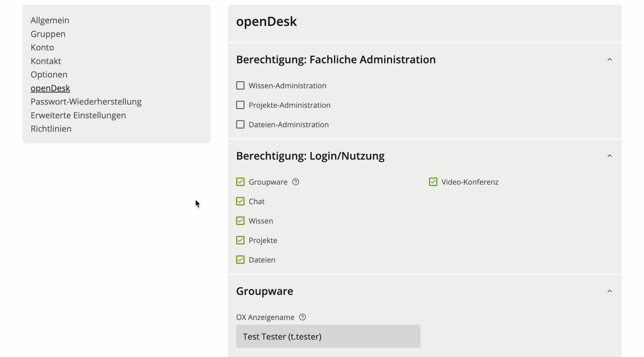Click the OX Anzeigename text field
The height and width of the screenshot is (357, 644).
pos(328,336)
